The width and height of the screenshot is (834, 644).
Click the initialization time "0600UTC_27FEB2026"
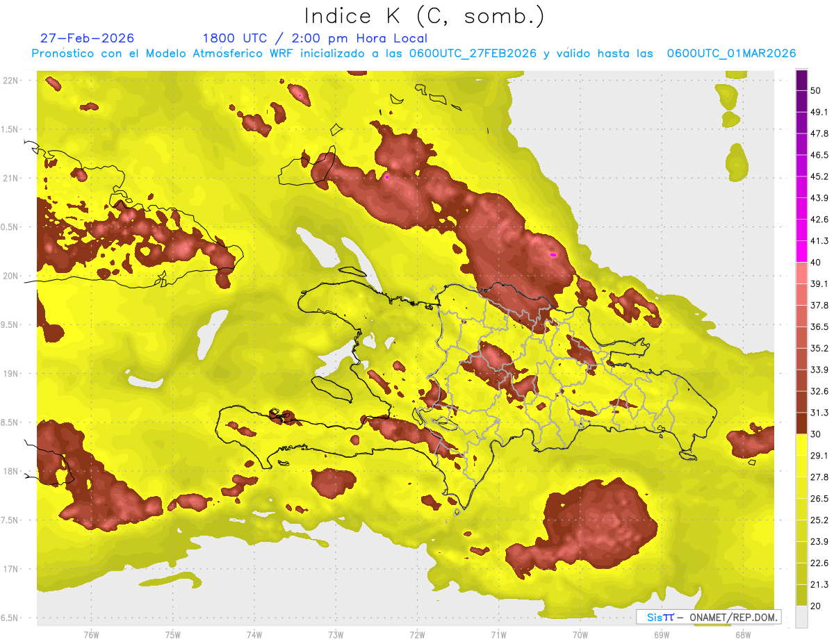472,53
